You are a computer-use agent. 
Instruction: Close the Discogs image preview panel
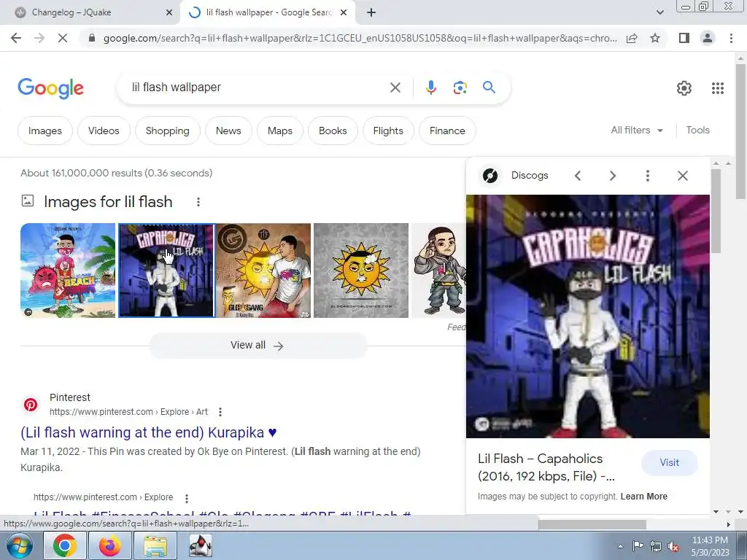click(682, 176)
